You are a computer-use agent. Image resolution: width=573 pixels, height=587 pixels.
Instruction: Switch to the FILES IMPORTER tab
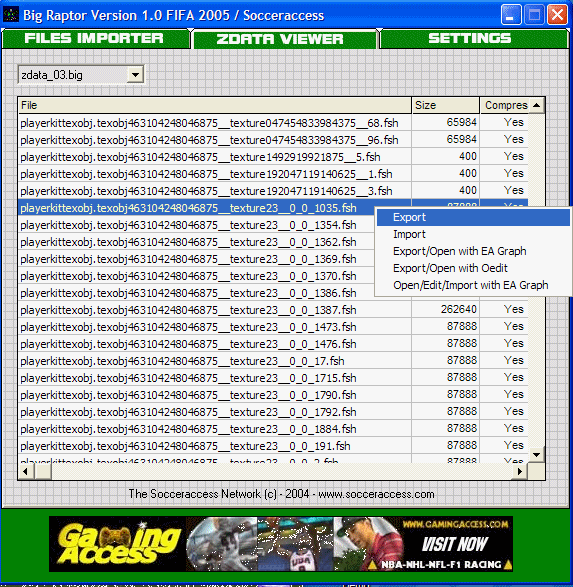(x=95, y=39)
